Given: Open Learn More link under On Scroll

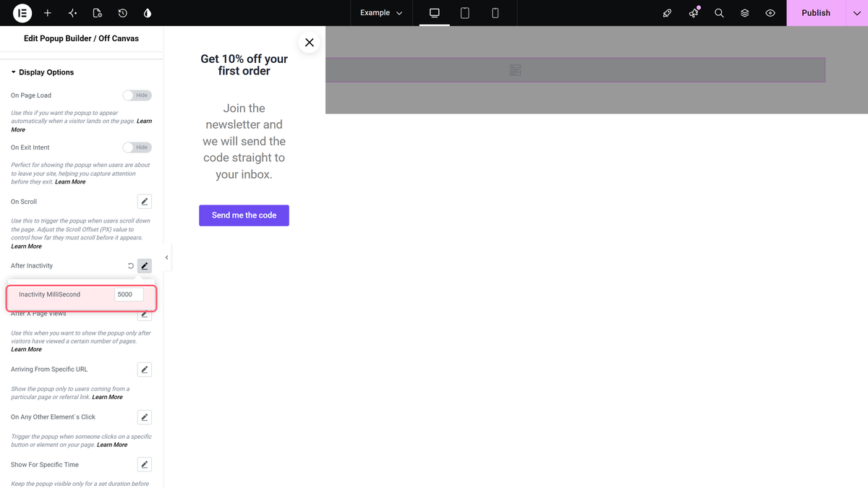Looking at the screenshot, I should point(26,247).
